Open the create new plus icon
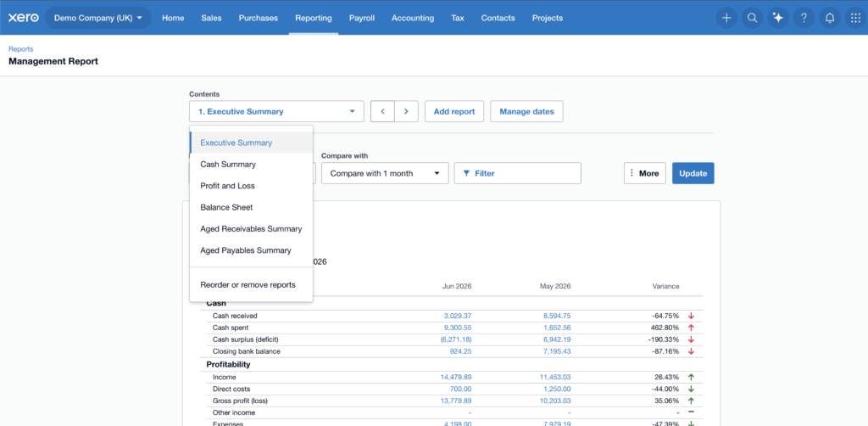This screenshot has width=868, height=426. click(x=726, y=18)
